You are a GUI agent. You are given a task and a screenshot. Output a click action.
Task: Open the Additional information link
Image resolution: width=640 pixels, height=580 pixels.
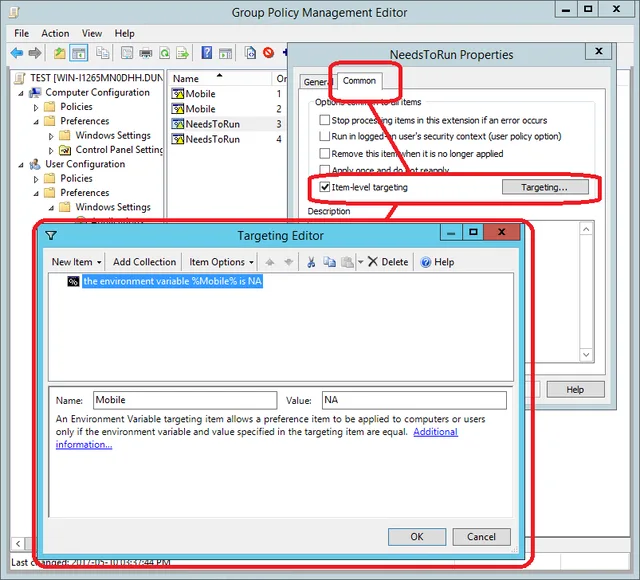436,432
